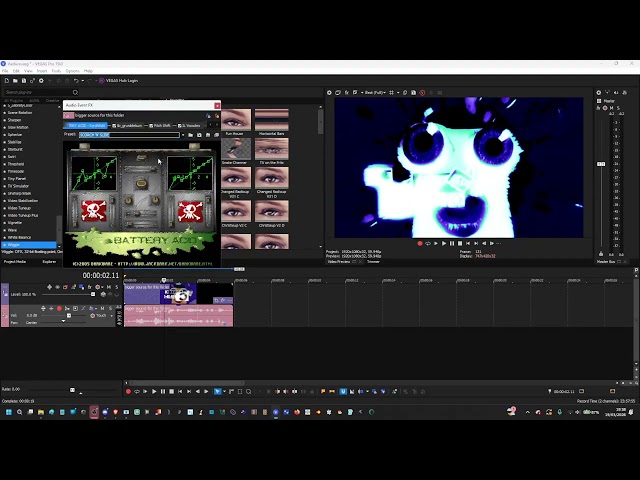Screen dimensions: 640x480
Task: Open the File menu
Action: tap(5, 71)
